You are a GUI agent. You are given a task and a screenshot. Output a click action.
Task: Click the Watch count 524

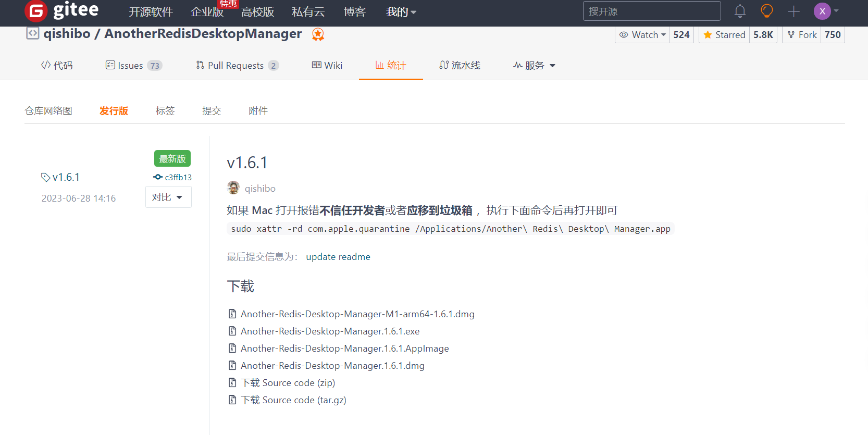coord(681,35)
